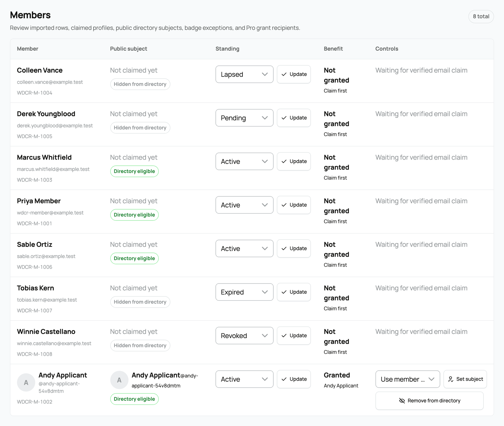Click Directory eligible badge for Andy Applicant
This screenshot has width=504, height=426.
point(134,399)
